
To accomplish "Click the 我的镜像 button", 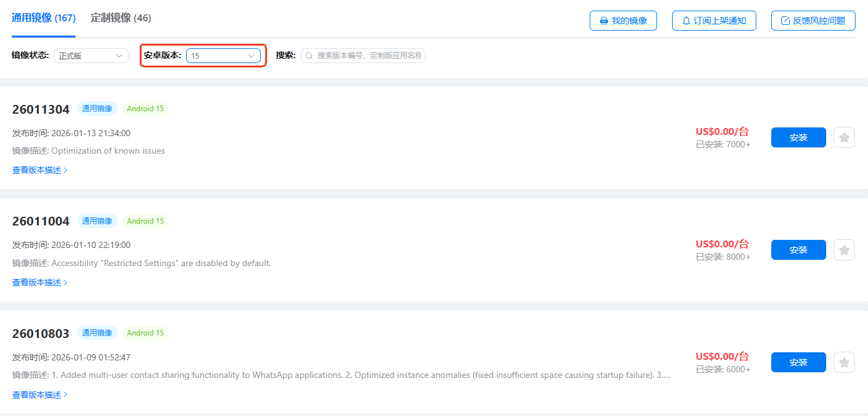I will (623, 21).
